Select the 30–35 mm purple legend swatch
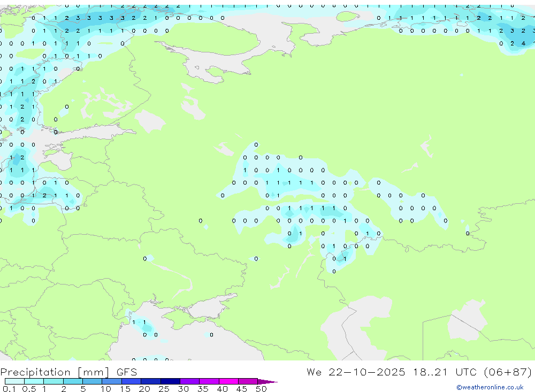 (190, 381)
